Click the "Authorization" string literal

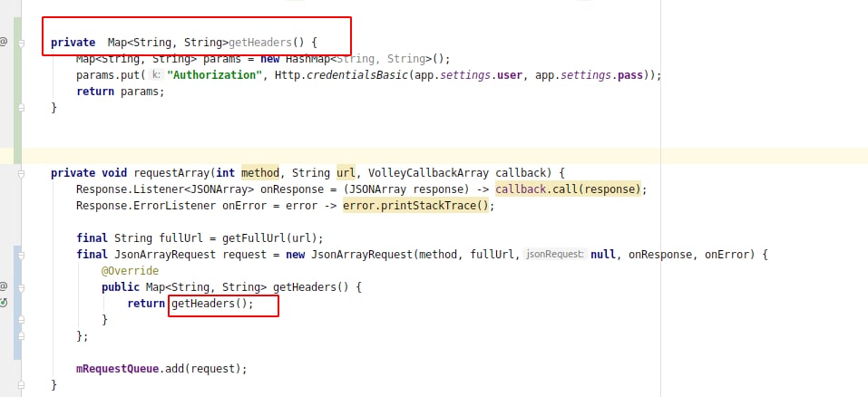pyautogui.click(x=214, y=75)
